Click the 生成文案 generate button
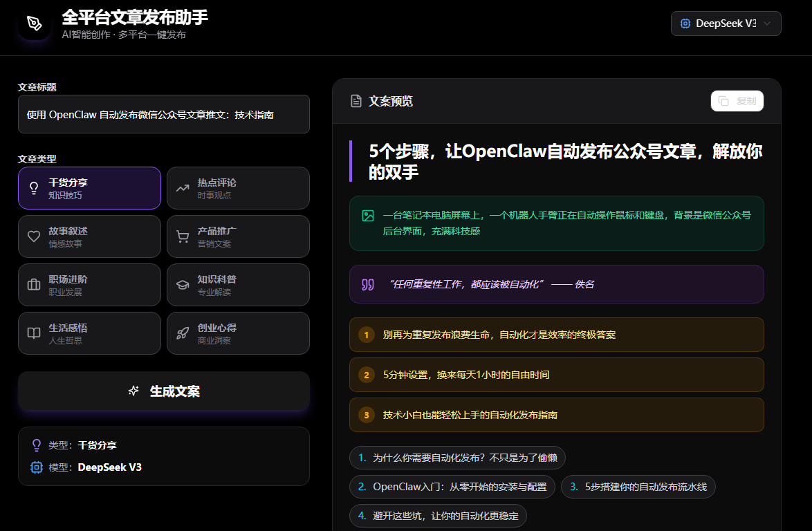The width and height of the screenshot is (812, 531). coord(163,391)
